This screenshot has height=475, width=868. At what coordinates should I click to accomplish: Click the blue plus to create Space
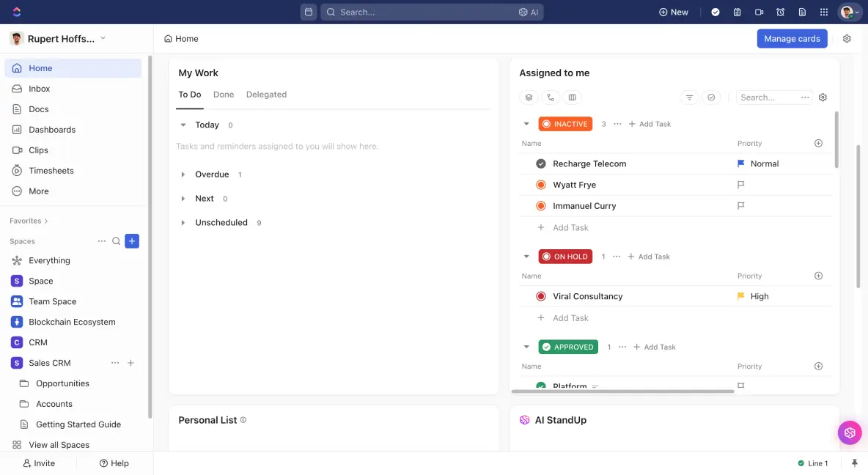point(132,241)
